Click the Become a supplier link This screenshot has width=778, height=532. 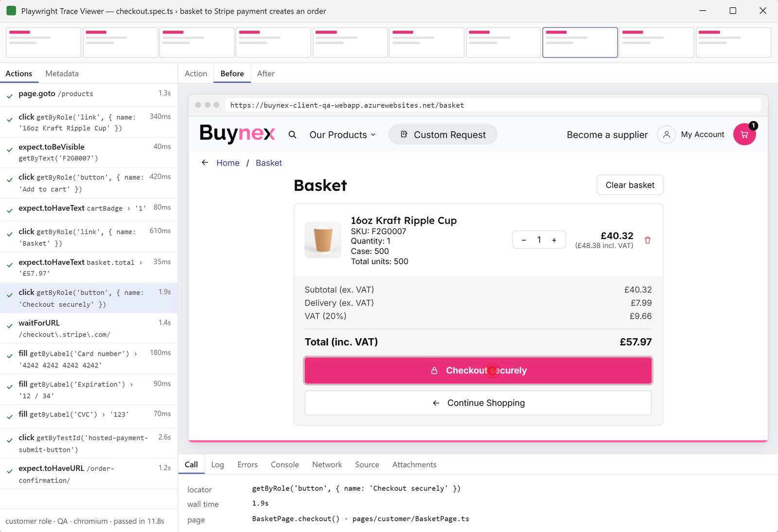pyautogui.click(x=607, y=135)
